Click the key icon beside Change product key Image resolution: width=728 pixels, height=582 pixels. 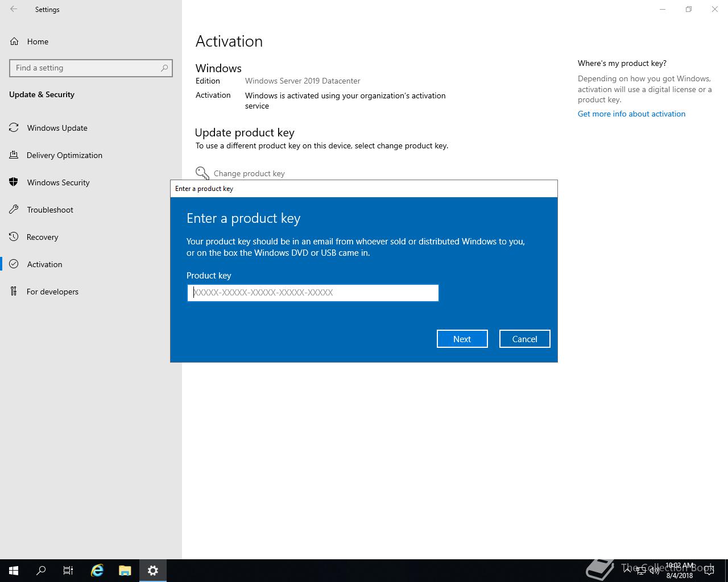pos(202,173)
